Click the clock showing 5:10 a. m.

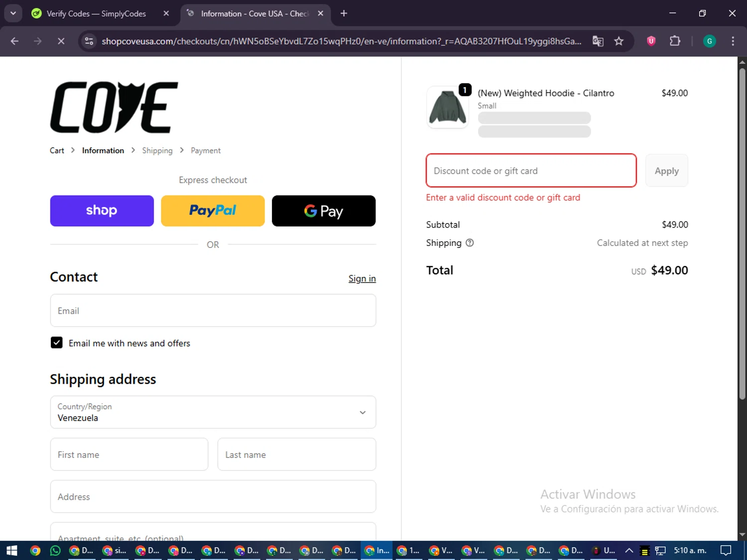(x=690, y=551)
